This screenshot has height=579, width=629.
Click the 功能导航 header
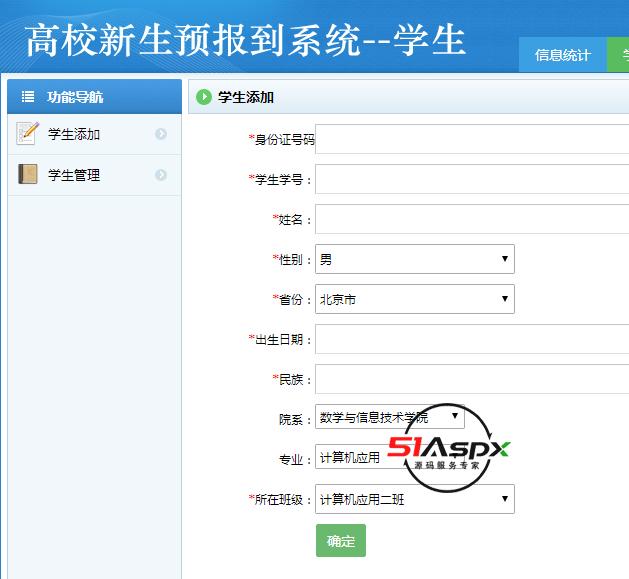point(94,96)
